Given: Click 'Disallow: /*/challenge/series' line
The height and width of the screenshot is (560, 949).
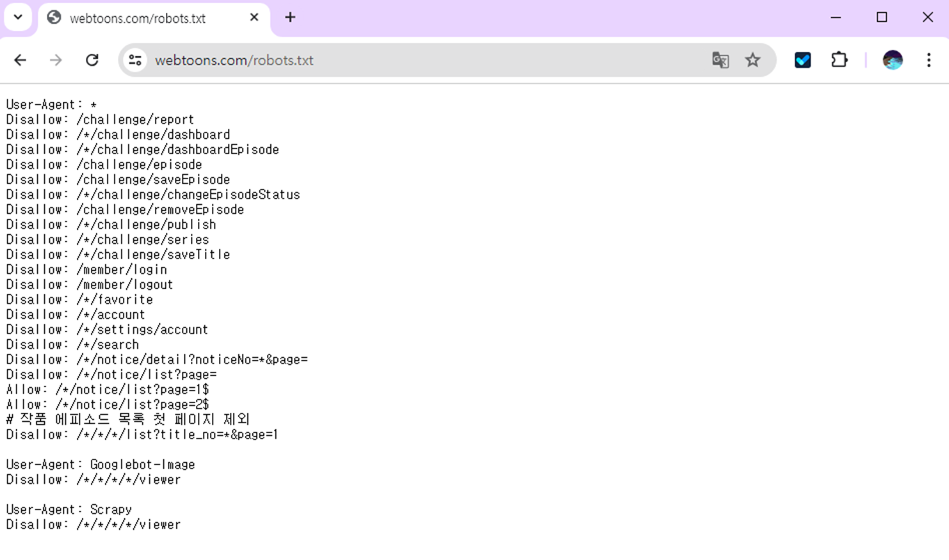Looking at the screenshot, I should [x=108, y=239].
